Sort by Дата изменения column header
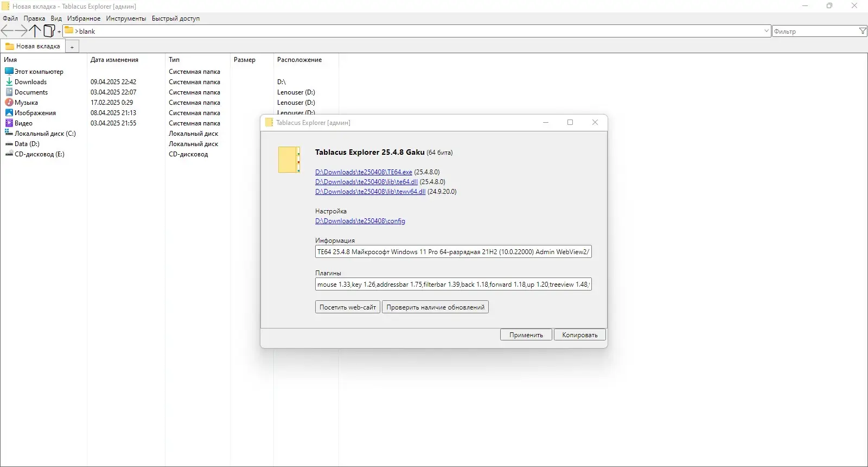Image resolution: width=868 pixels, height=467 pixels. pos(114,60)
